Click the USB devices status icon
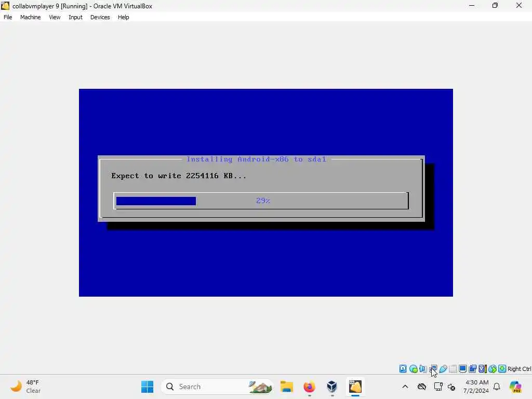Viewport: 532px width, 399px height. tap(443, 368)
